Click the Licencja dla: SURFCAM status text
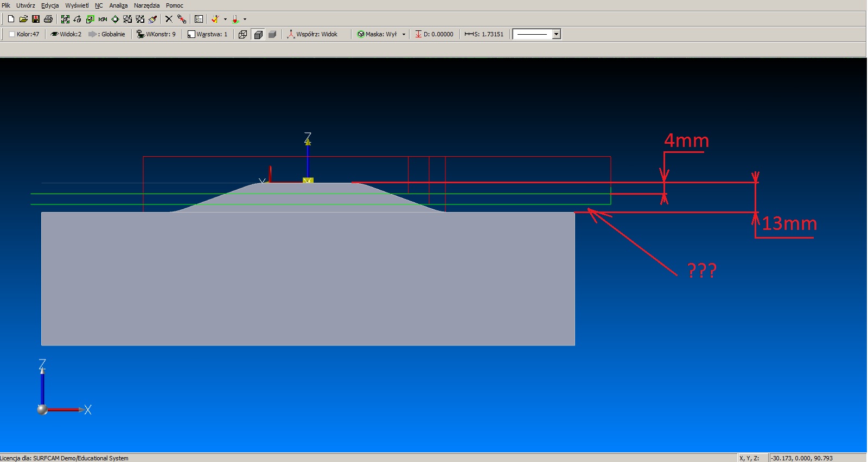The height and width of the screenshot is (462, 868). (65, 458)
